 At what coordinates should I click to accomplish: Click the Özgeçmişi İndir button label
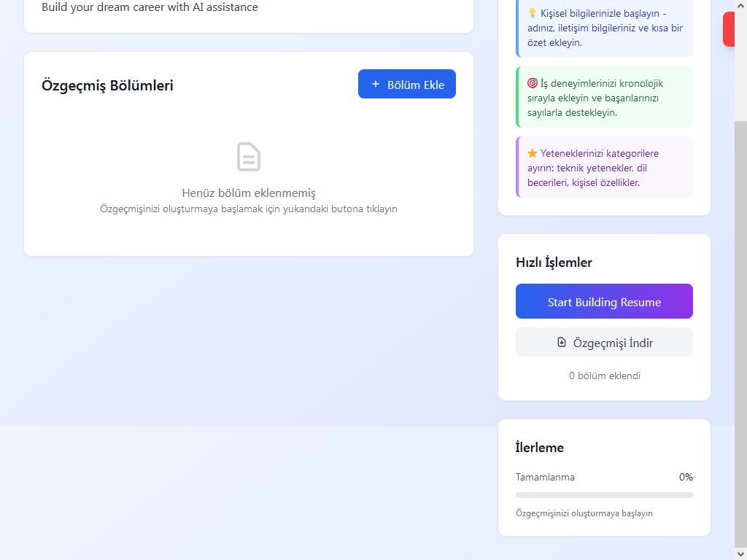613,343
